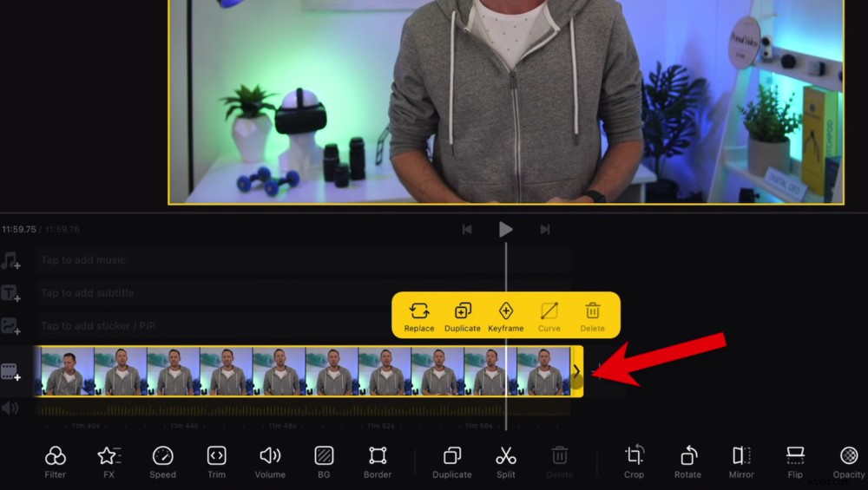Click the 11m 44s timeline marker

coord(184,426)
